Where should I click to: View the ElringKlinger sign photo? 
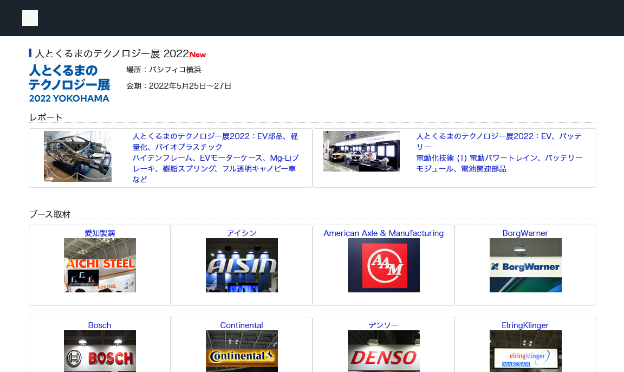coord(526,351)
